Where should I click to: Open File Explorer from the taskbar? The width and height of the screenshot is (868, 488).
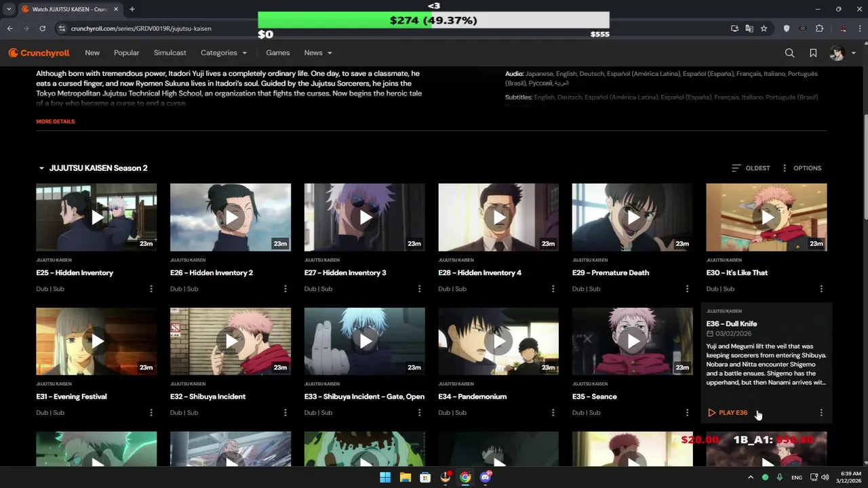tap(405, 477)
